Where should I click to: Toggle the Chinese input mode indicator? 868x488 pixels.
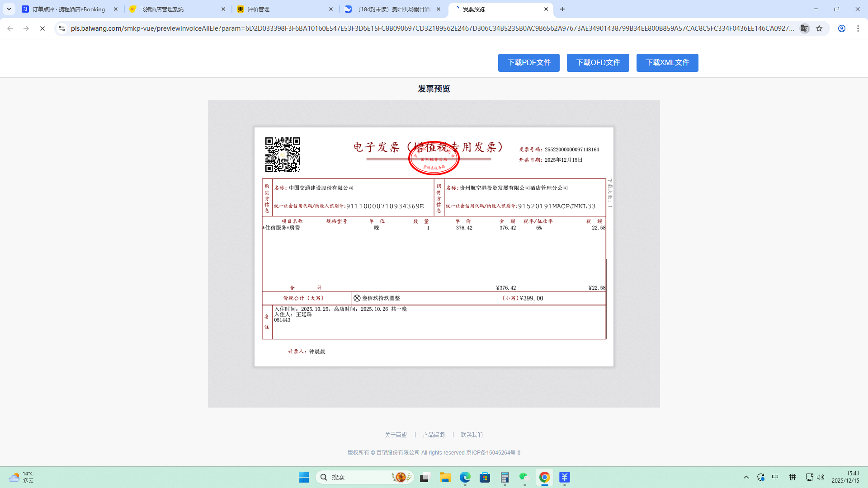coord(775,477)
